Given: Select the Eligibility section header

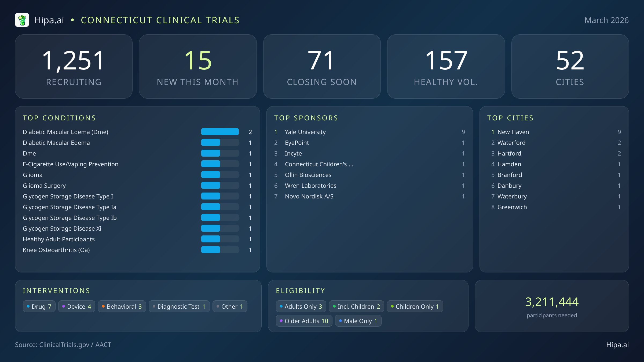Looking at the screenshot, I should pos(300,290).
